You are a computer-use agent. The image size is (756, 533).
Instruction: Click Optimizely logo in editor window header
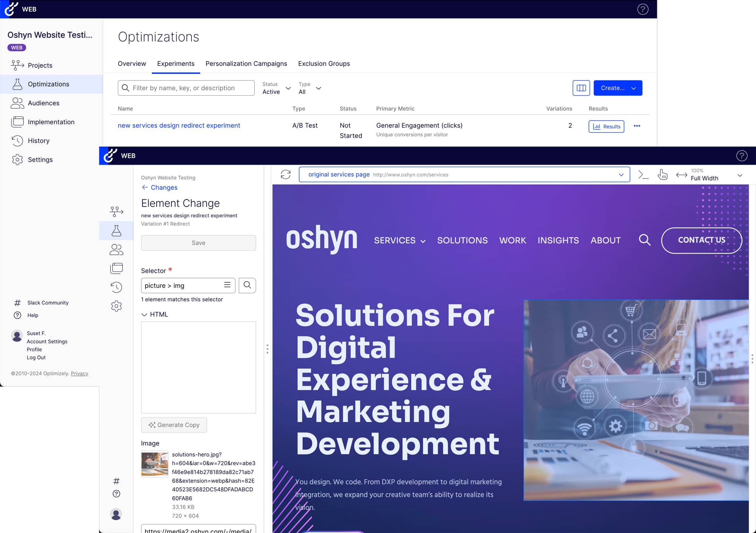110,155
